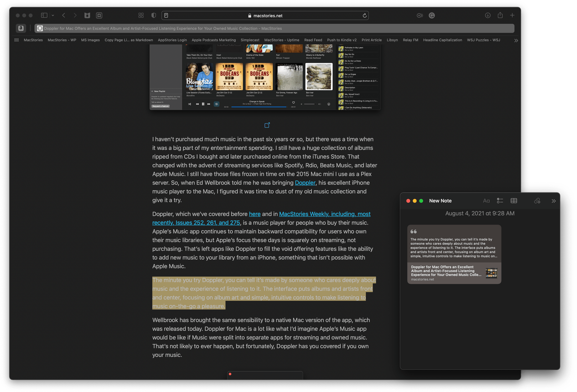Viewport: 577px width, 392px height.
Task: Open the MacStories bookmark
Action: tap(33, 40)
